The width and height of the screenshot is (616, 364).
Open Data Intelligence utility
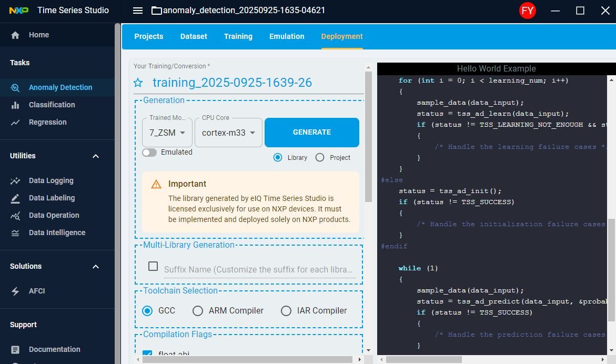[57, 232]
